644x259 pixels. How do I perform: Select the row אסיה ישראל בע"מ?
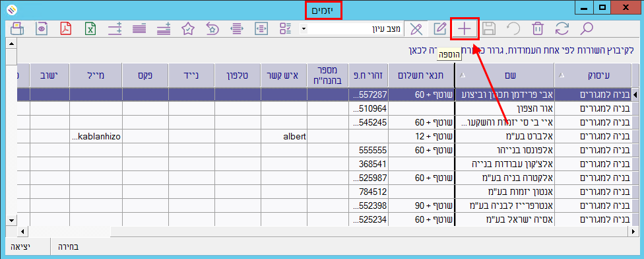tap(324, 219)
